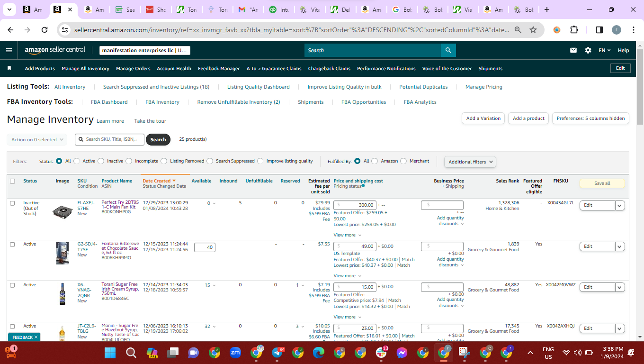
Task: Open a new browser tab with plus
Action: 547,9
